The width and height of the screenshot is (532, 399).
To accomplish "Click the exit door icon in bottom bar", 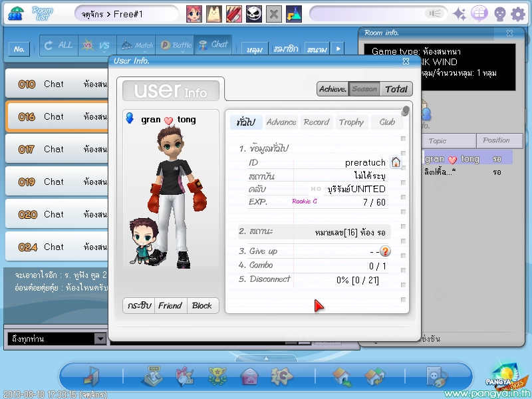I will click(x=92, y=376).
